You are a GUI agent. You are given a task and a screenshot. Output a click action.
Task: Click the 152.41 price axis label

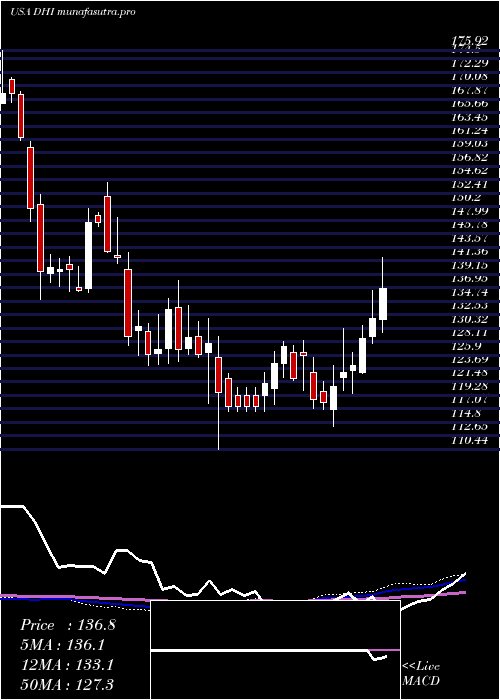[x=469, y=184]
